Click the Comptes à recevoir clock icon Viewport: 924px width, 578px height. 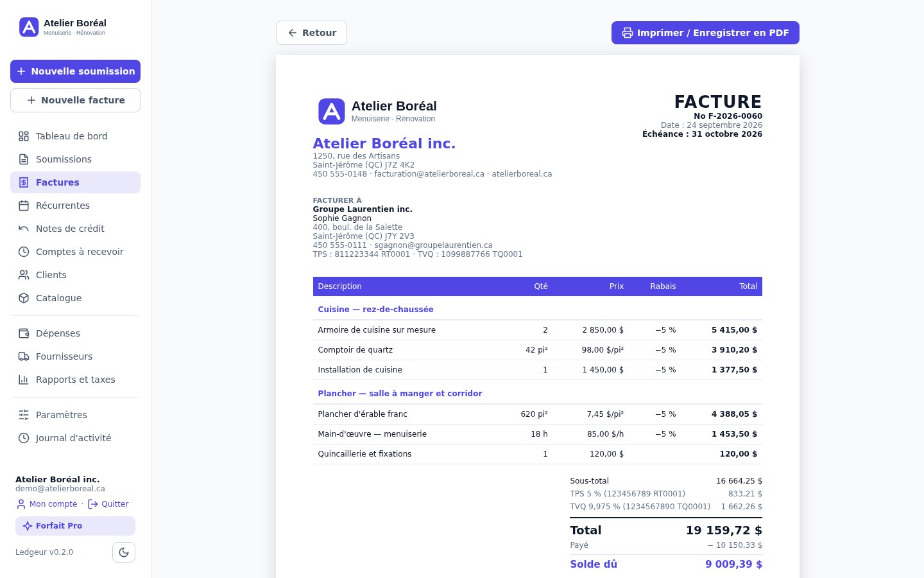pos(24,252)
